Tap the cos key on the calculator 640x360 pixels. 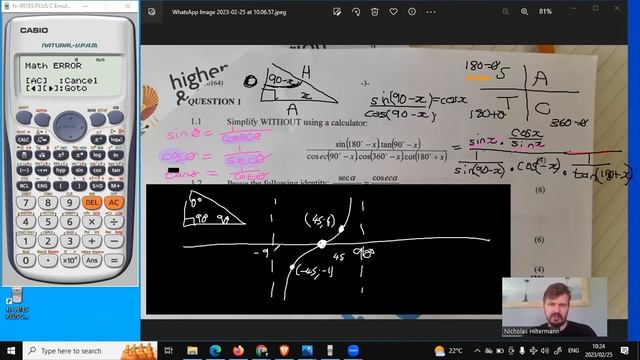pyautogui.click(x=98, y=170)
